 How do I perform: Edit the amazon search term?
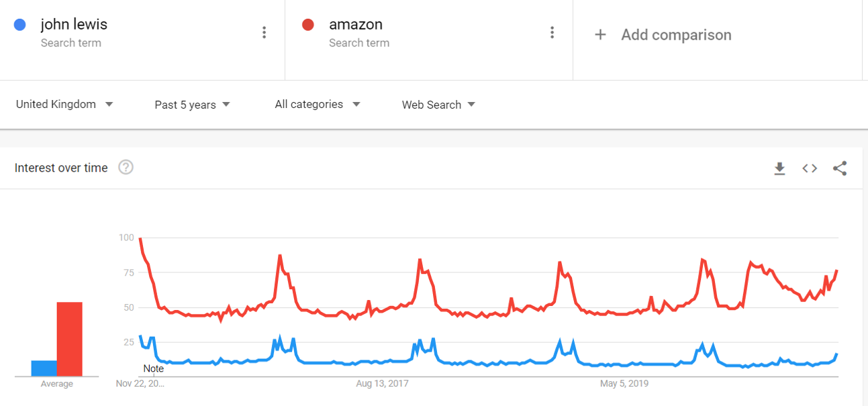click(356, 25)
